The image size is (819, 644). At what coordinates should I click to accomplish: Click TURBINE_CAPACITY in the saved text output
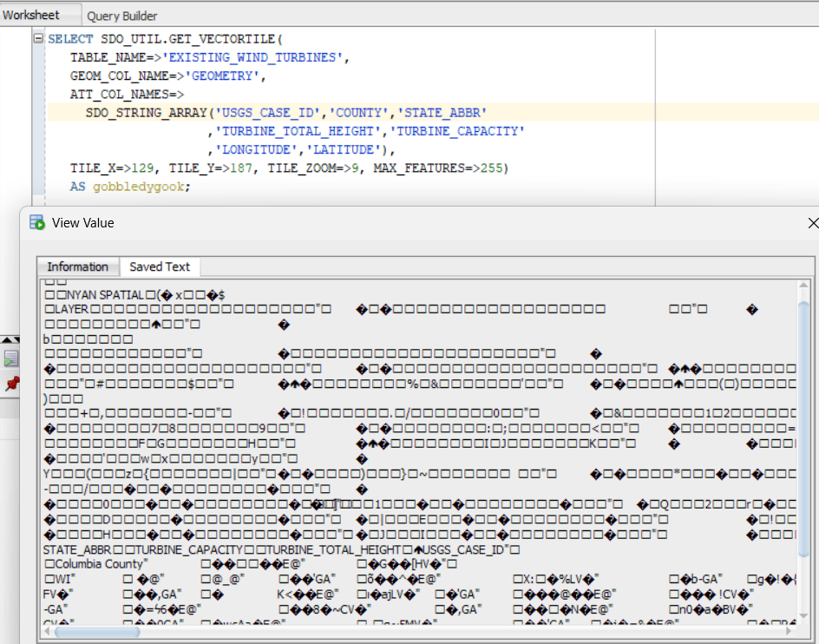click(189, 550)
